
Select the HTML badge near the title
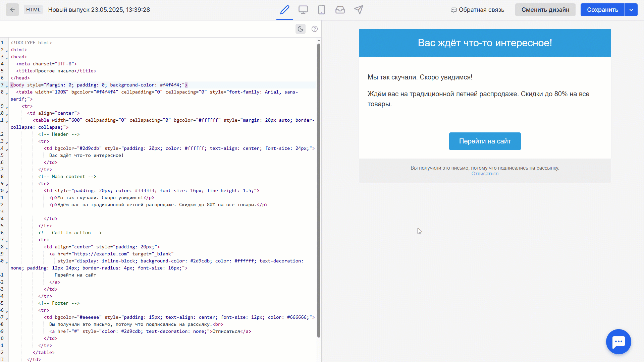pos(33,10)
